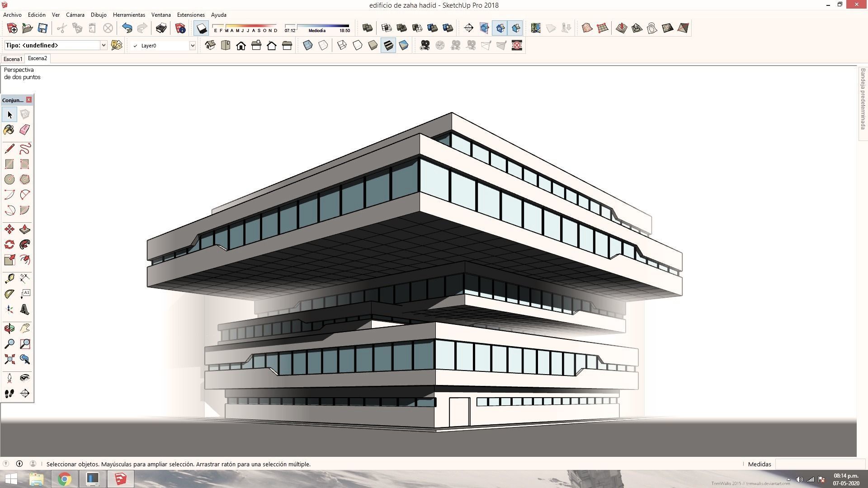Enable Shaded face style
Viewport: 868px width, 488px height.
(x=373, y=45)
